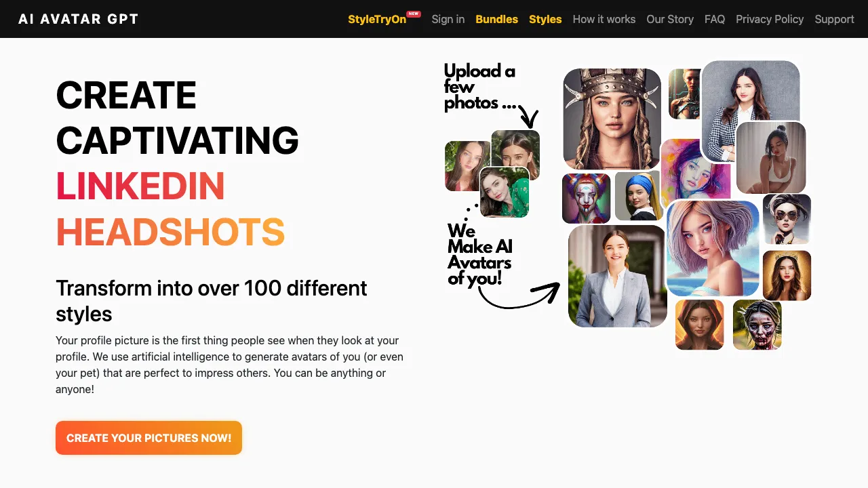Select the fiery orange fantasy avatar

click(700, 325)
